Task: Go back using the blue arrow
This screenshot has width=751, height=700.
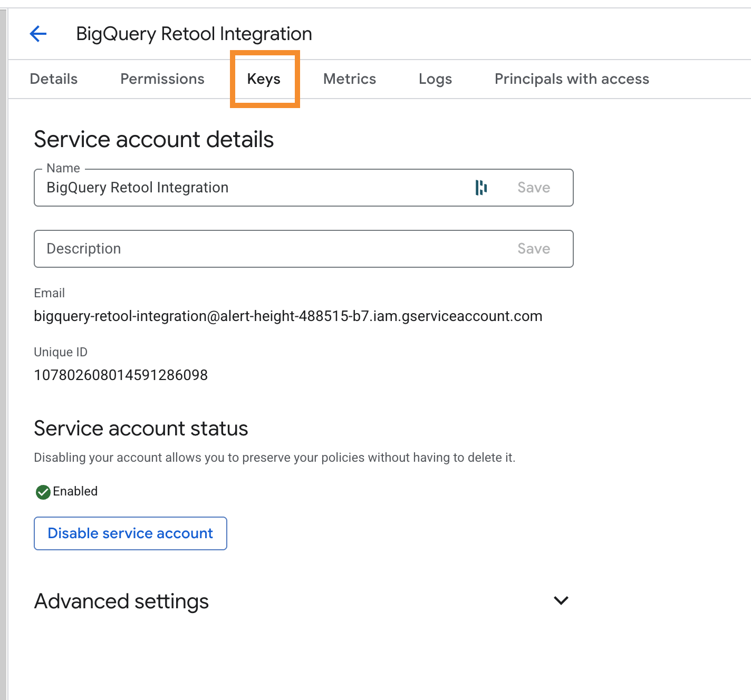Action: pyautogui.click(x=38, y=34)
